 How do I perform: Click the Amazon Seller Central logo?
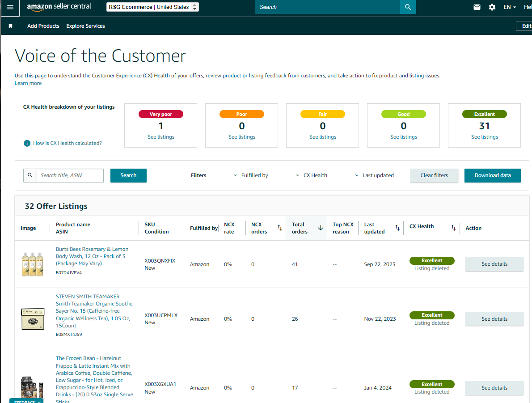[x=59, y=7]
